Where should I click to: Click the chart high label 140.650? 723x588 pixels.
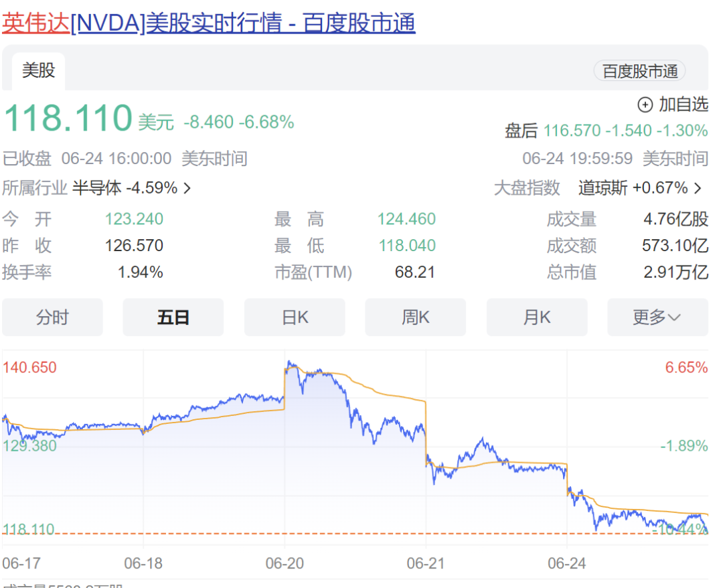29,368
